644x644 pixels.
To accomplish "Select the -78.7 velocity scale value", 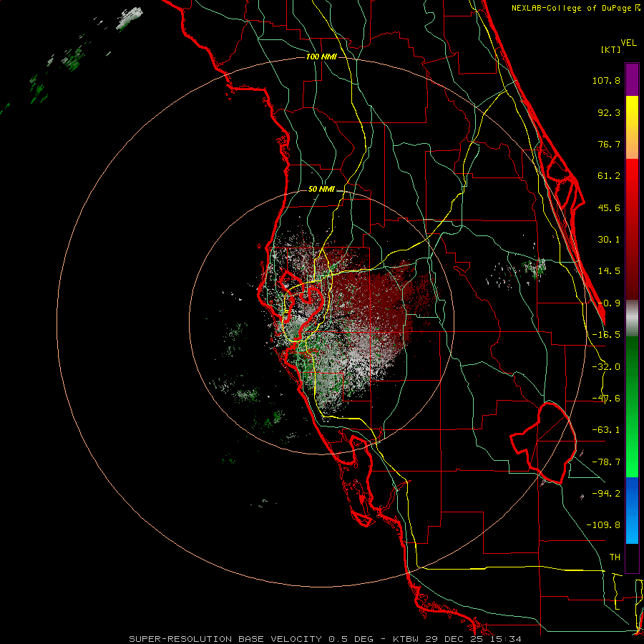I will [x=606, y=462].
